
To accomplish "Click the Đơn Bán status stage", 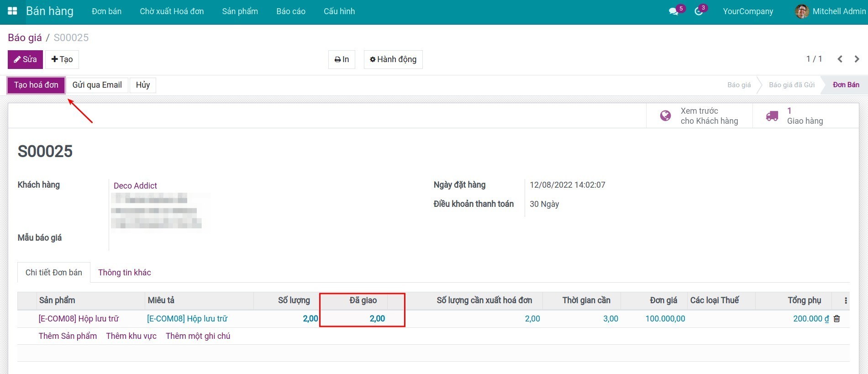I will pyautogui.click(x=846, y=85).
